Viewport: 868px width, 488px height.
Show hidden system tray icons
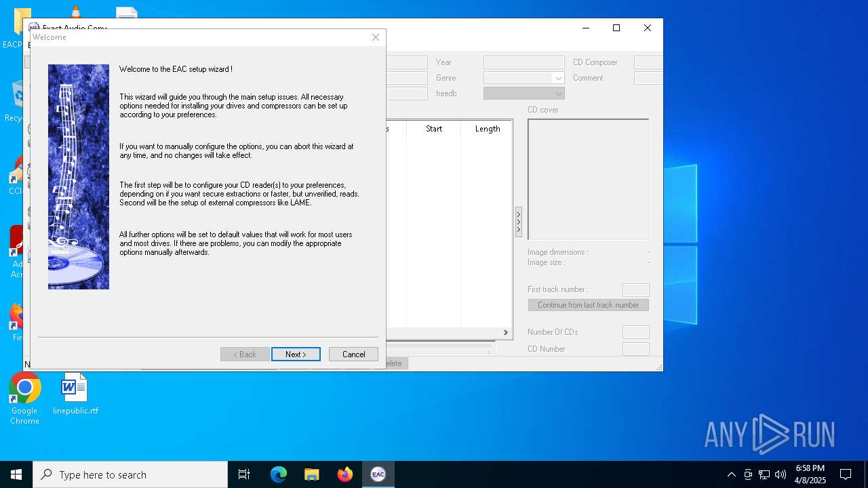tap(731, 474)
